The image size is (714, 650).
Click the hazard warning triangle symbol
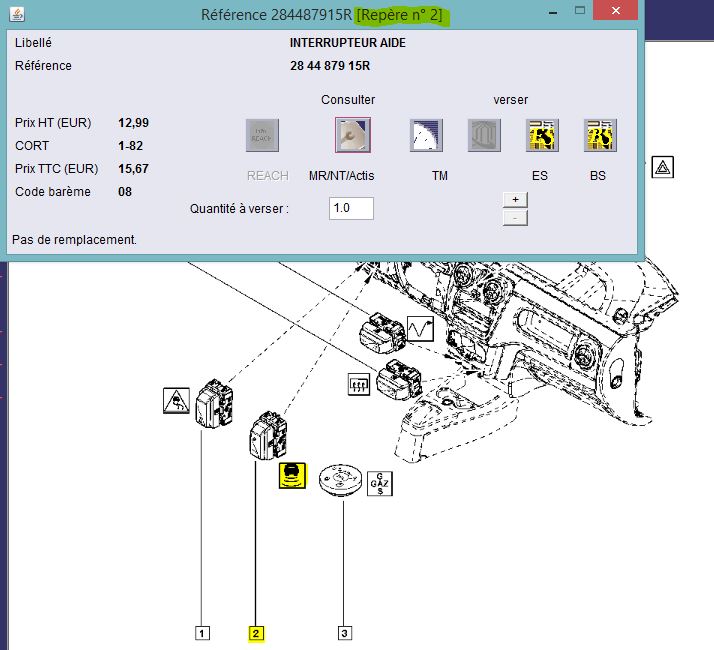(663, 167)
